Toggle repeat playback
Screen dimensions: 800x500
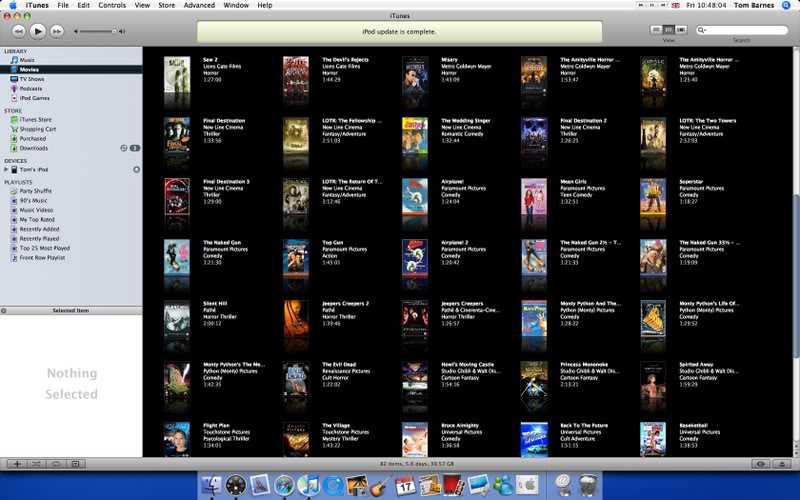pos(56,464)
